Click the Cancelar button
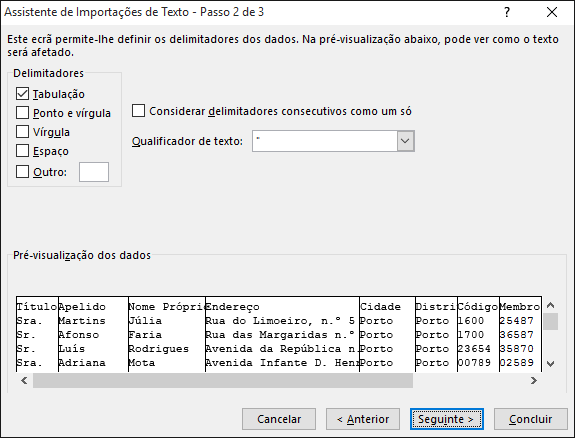This screenshot has height=438, width=575. [x=279, y=419]
